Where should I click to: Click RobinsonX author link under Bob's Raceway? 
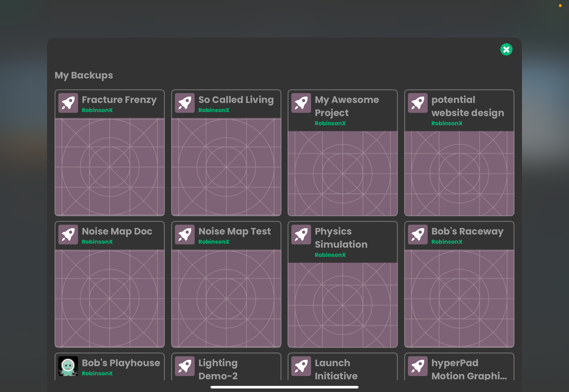447,242
